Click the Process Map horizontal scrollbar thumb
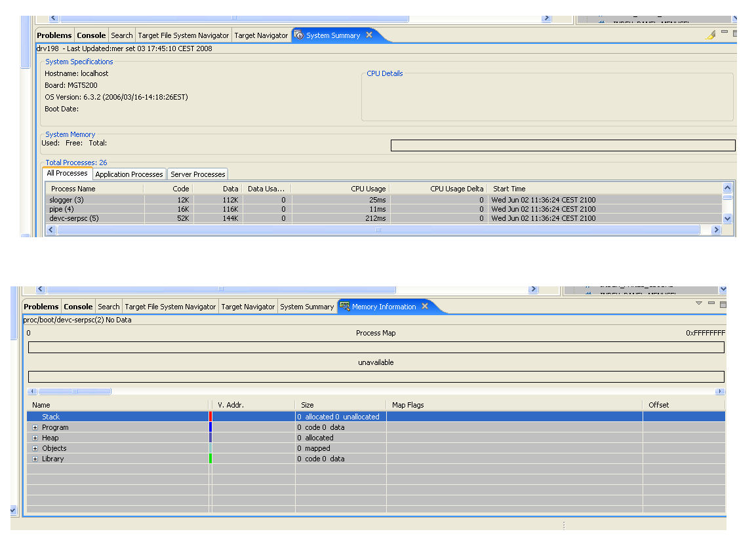This screenshot has width=756, height=536. tap(74, 391)
